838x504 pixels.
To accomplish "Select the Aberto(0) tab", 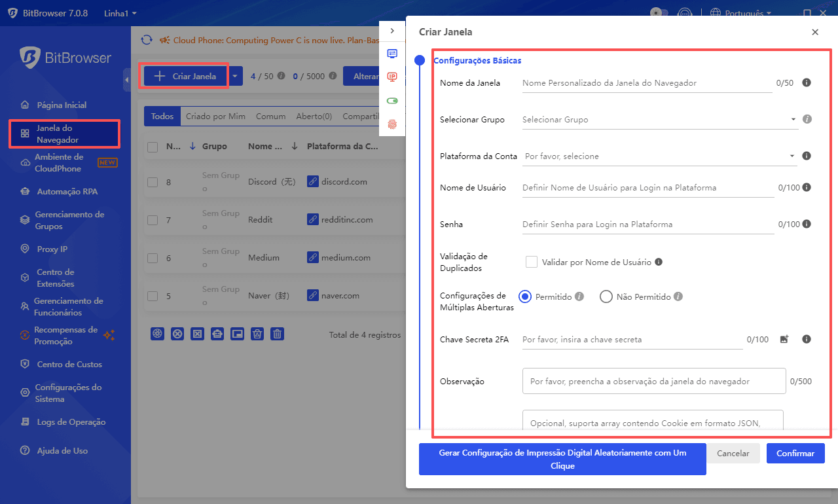I will click(x=314, y=116).
